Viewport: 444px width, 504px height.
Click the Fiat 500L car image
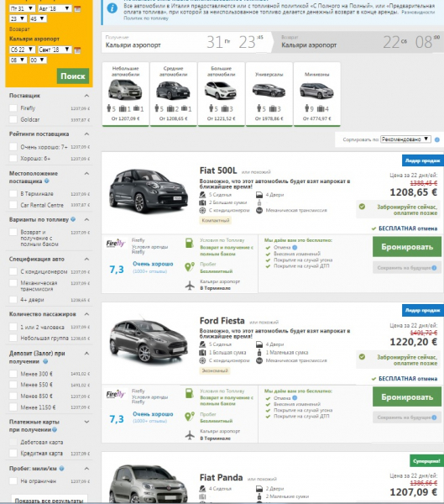tap(149, 192)
